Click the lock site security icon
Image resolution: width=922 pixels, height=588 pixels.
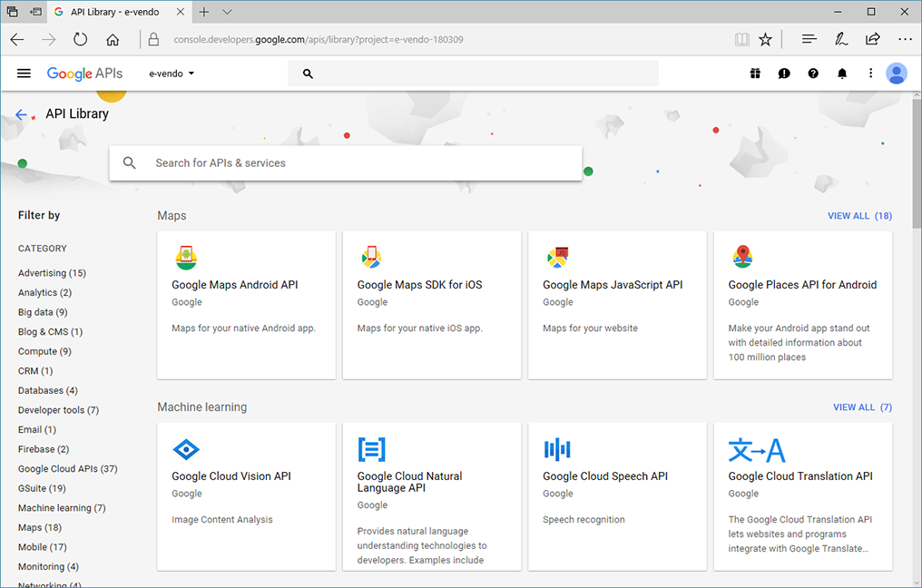coord(153,39)
